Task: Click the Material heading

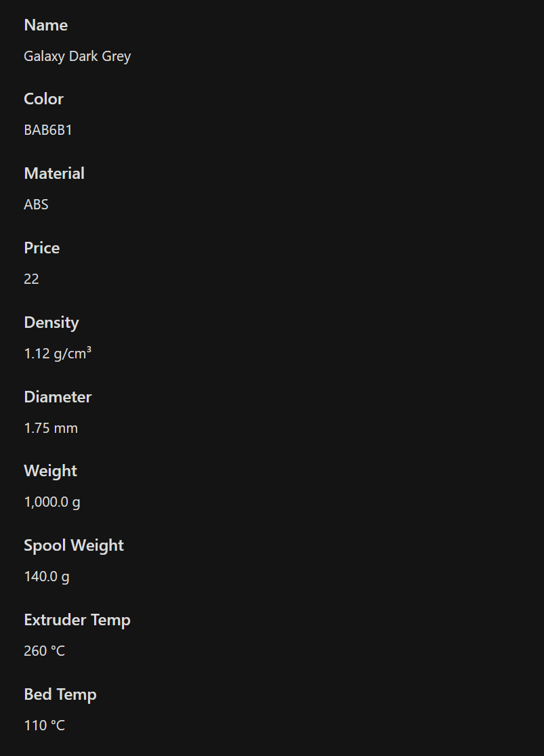Action: coord(54,173)
